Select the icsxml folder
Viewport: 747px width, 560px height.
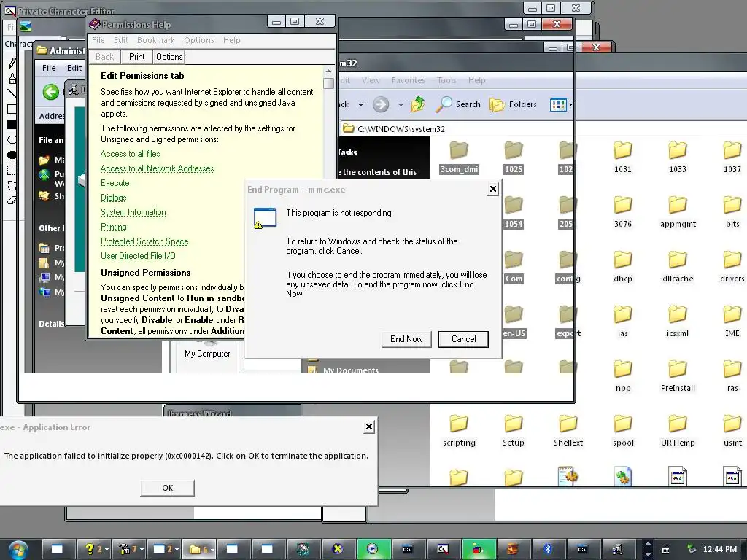(678, 322)
